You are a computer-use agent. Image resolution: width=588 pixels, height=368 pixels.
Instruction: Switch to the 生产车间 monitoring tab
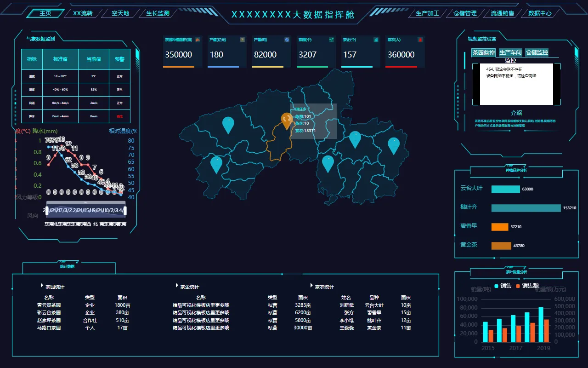(510, 52)
